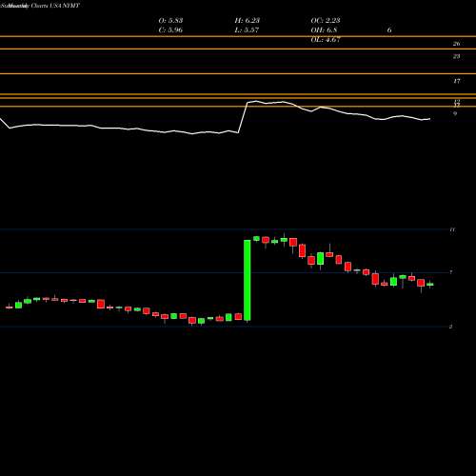Click the 'H: 6.23' high value
The height and width of the screenshot is (476, 476).
coord(248,21)
